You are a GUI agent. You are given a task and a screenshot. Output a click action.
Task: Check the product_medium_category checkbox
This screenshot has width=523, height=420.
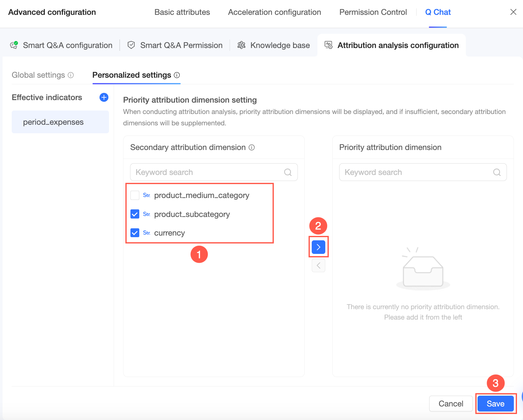point(135,195)
